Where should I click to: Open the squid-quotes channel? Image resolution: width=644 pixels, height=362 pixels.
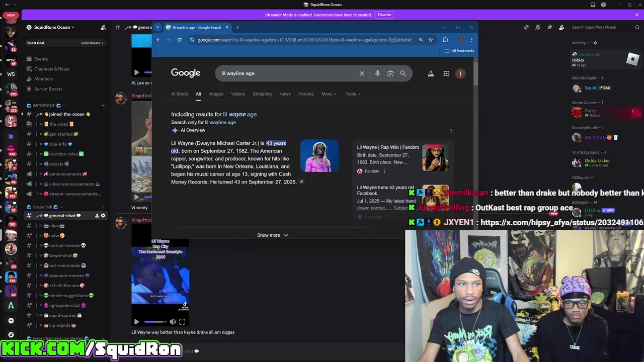(66, 315)
